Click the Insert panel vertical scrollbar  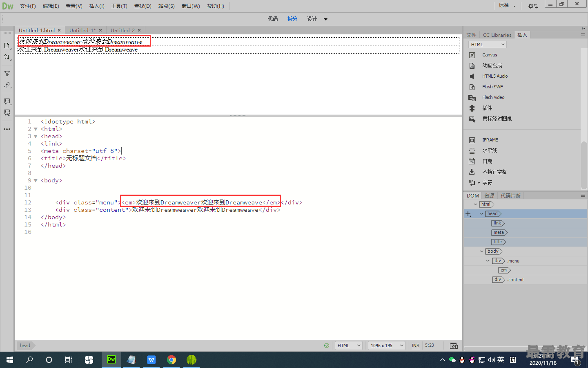point(584,165)
